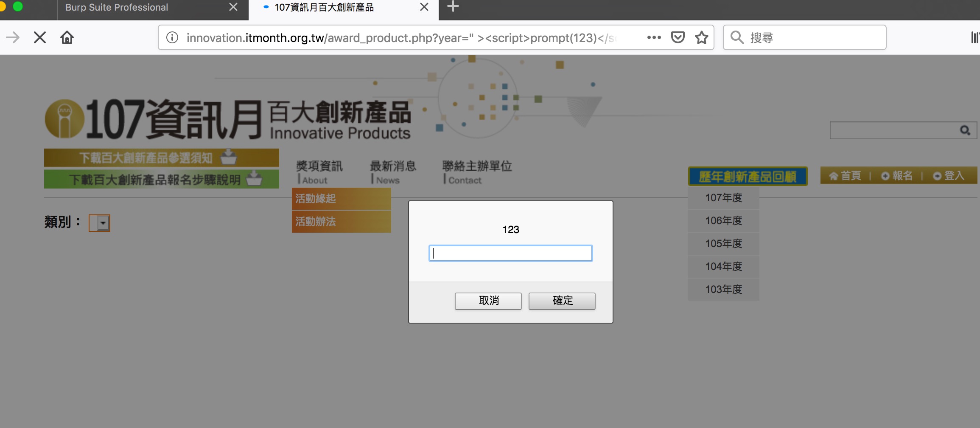
Task: Open 最新消息 News menu
Action: (x=393, y=172)
